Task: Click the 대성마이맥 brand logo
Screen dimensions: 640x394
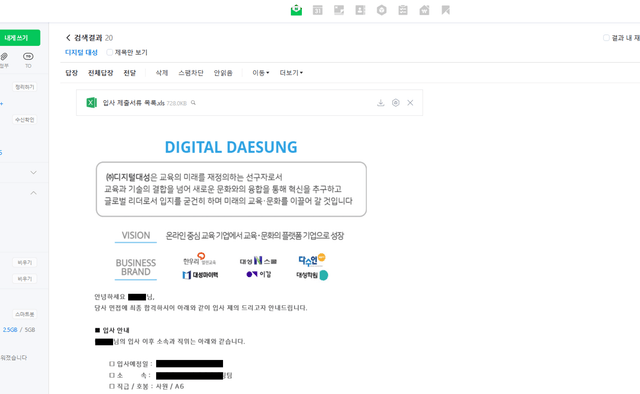Action: point(200,275)
